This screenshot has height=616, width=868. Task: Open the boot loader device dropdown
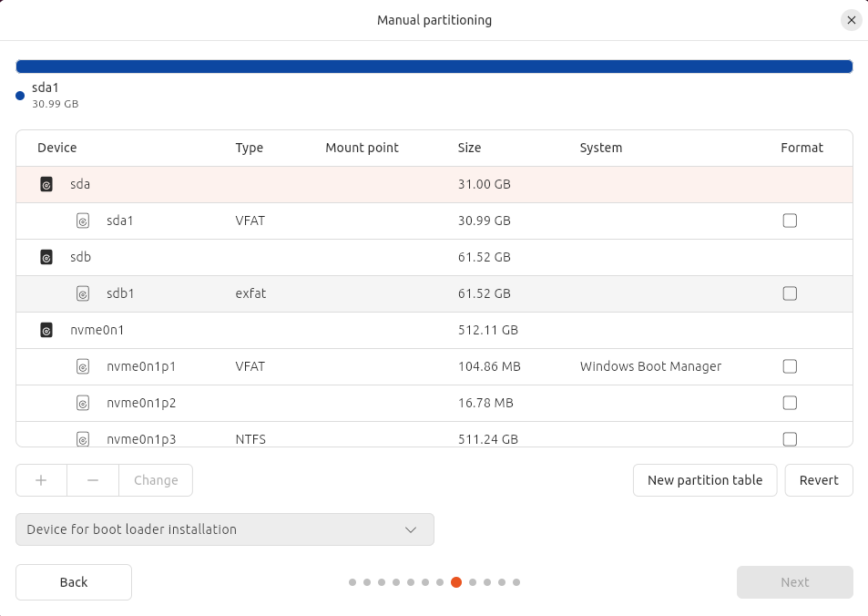click(225, 529)
